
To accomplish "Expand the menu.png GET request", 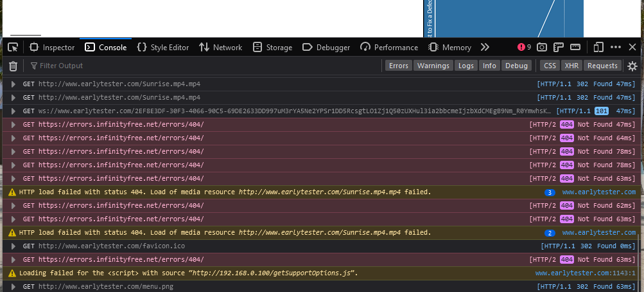I will click(13, 286).
